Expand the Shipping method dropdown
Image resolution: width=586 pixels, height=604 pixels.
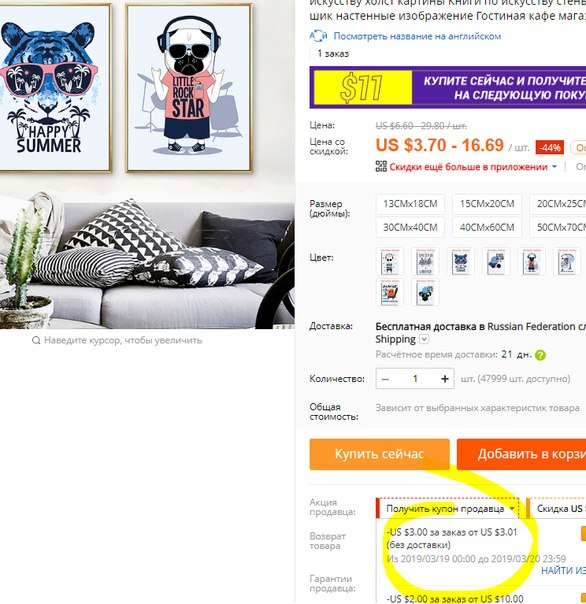coord(424,339)
